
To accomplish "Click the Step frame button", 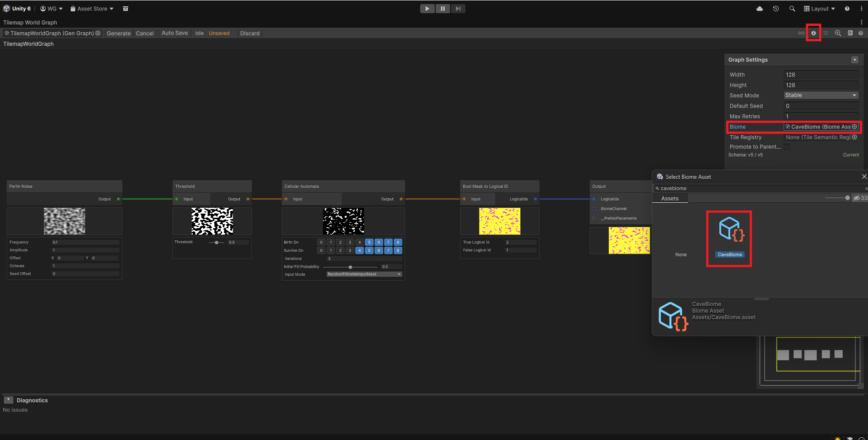I will pyautogui.click(x=458, y=9).
